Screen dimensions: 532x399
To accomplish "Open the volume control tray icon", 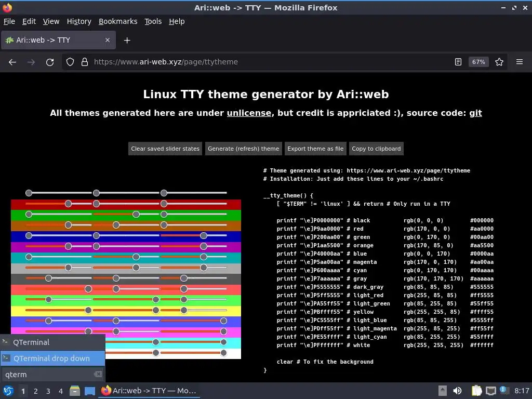I will (457, 391).
